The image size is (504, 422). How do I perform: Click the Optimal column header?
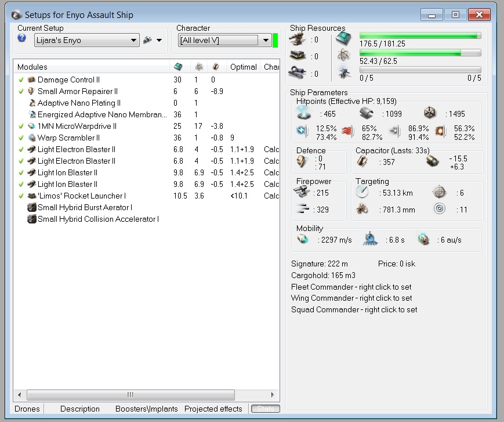click(244, 67)
